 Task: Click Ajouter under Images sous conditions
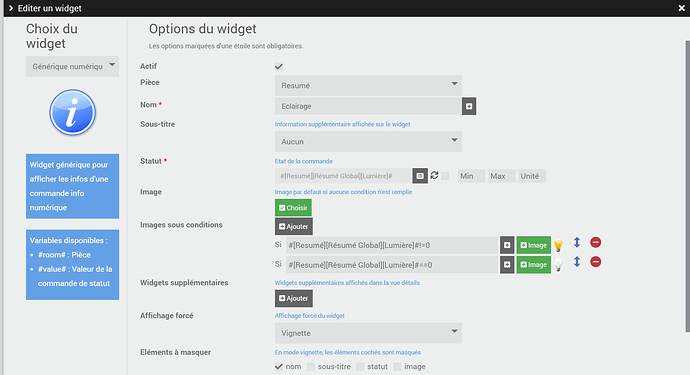tap(294, 226)
